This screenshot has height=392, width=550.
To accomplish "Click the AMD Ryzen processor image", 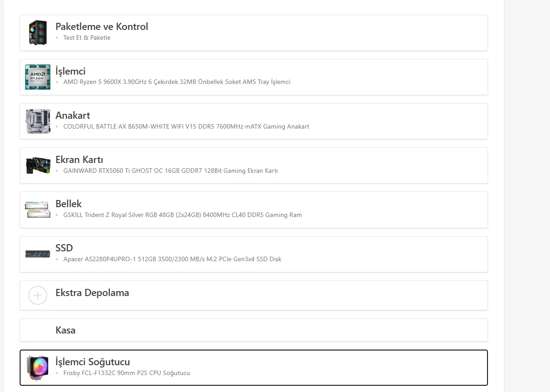I will 38,77.
